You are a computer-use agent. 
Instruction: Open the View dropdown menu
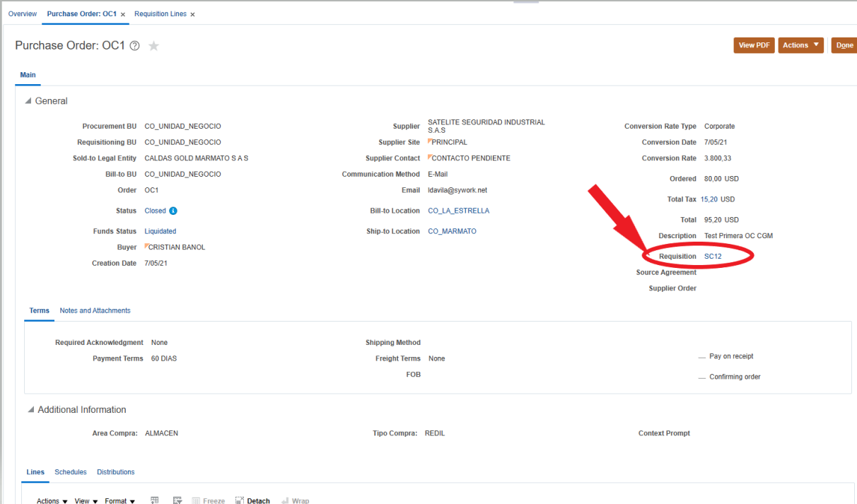click(86, 500)
